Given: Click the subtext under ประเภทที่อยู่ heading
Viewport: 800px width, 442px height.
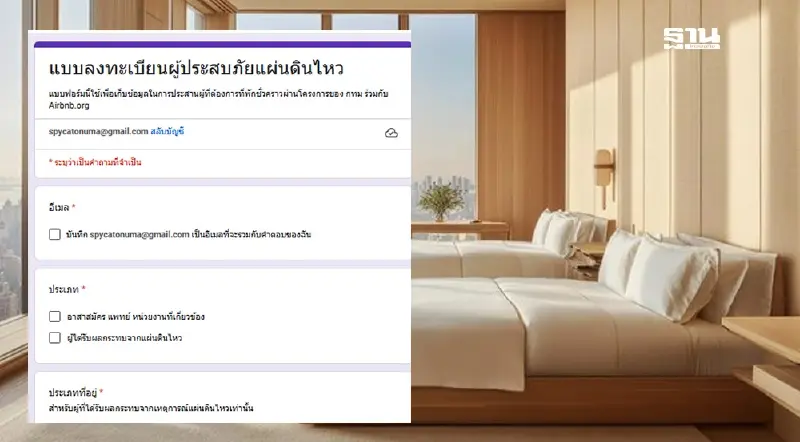Looking at the screenshot, I should tap(151, 408).
